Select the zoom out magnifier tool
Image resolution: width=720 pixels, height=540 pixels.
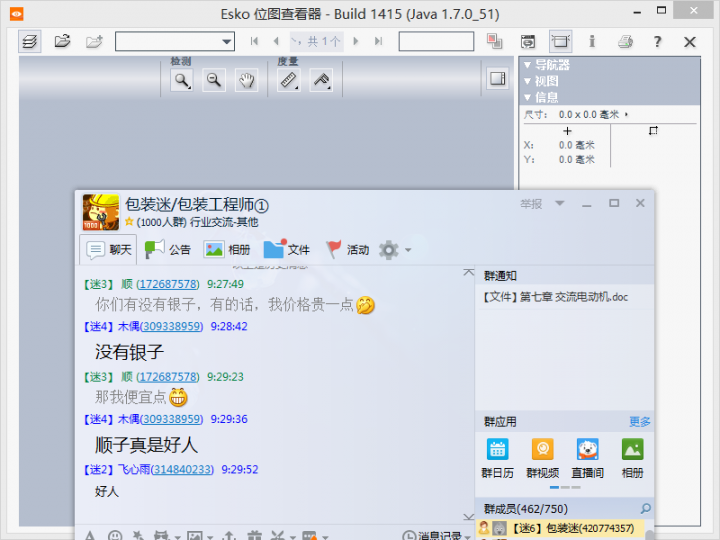tap(214, 81)
